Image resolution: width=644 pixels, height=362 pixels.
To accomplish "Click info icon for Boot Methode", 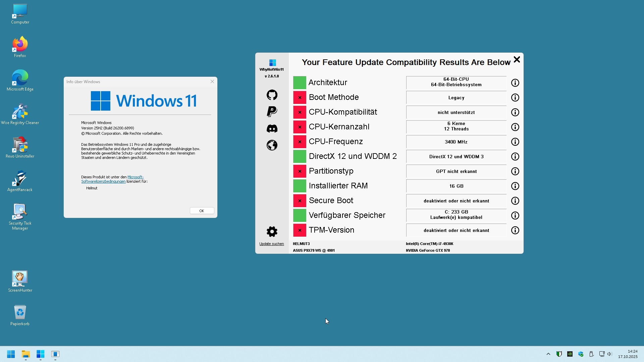I will pyautogui.click(x=515, y=98).
